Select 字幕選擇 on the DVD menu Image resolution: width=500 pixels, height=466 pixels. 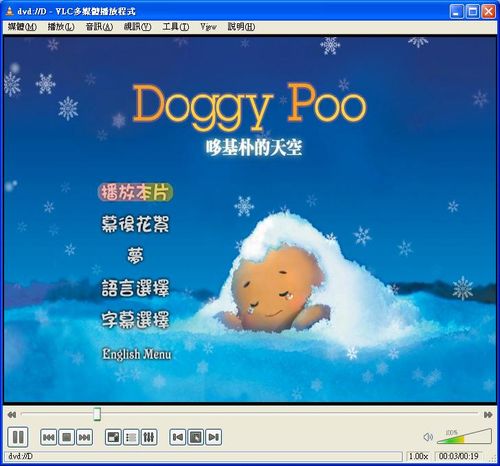tap(135, 320)
